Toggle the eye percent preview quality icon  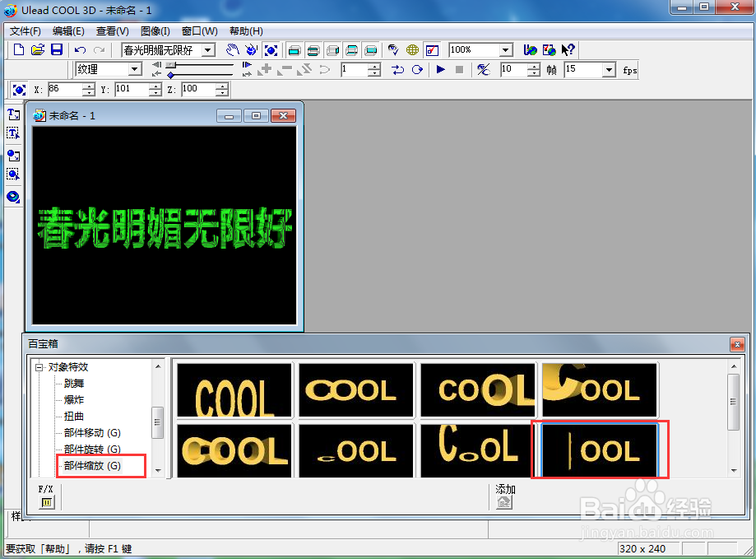point(484,69)
